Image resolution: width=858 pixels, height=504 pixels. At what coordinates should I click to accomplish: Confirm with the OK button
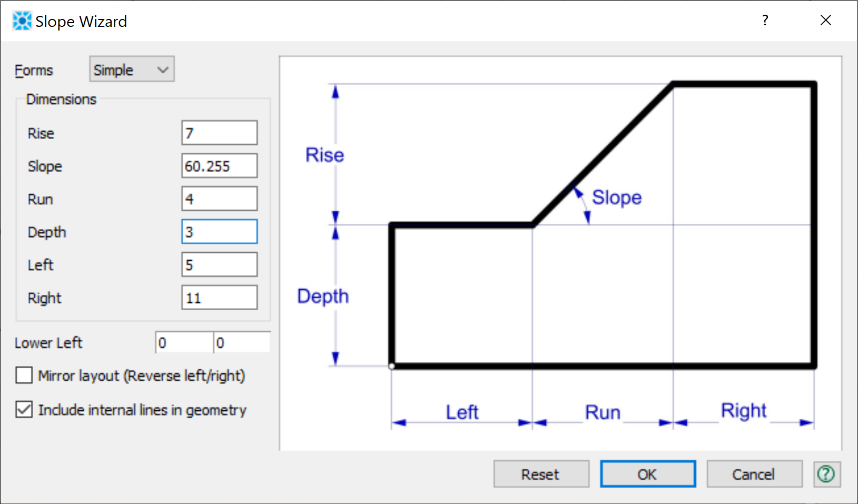[647, 474]
